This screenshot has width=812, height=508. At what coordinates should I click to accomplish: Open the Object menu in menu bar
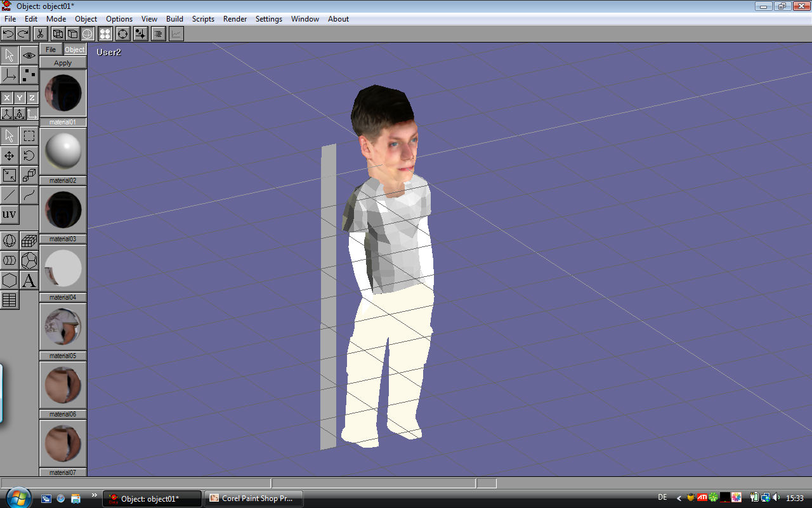point(86,19)
